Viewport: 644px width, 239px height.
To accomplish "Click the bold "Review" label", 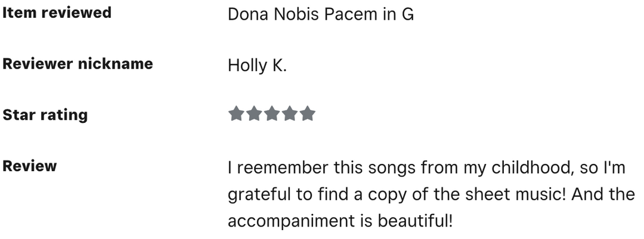I will [x=30, y=166].
